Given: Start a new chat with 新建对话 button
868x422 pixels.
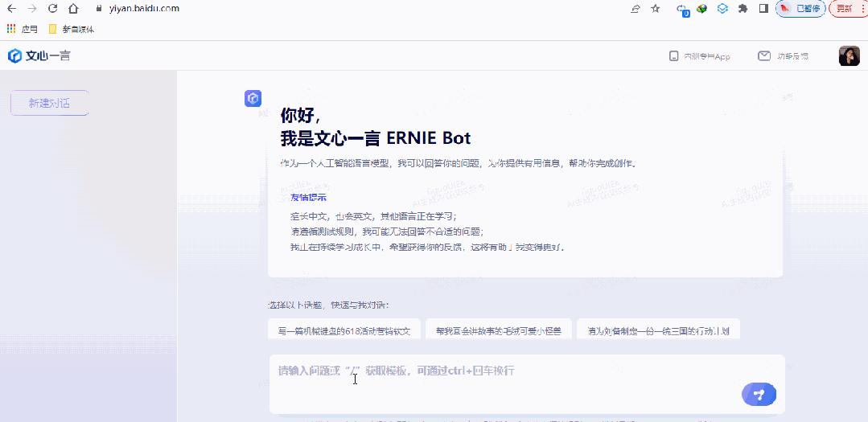Looking at the screenshot, I should [49, 103].
